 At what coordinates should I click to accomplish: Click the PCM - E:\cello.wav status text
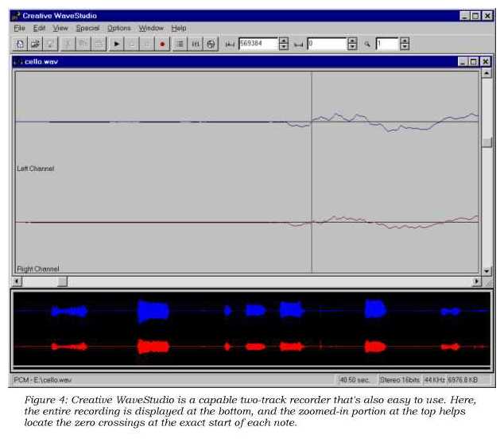[42, 380]
